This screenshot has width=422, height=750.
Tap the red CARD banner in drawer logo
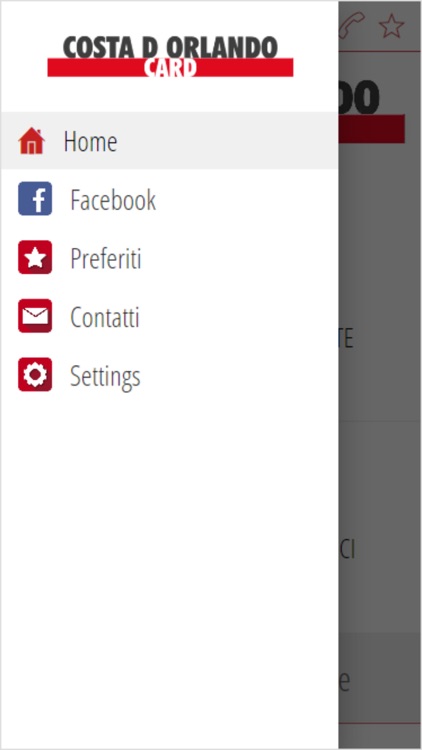pos(170,67)
